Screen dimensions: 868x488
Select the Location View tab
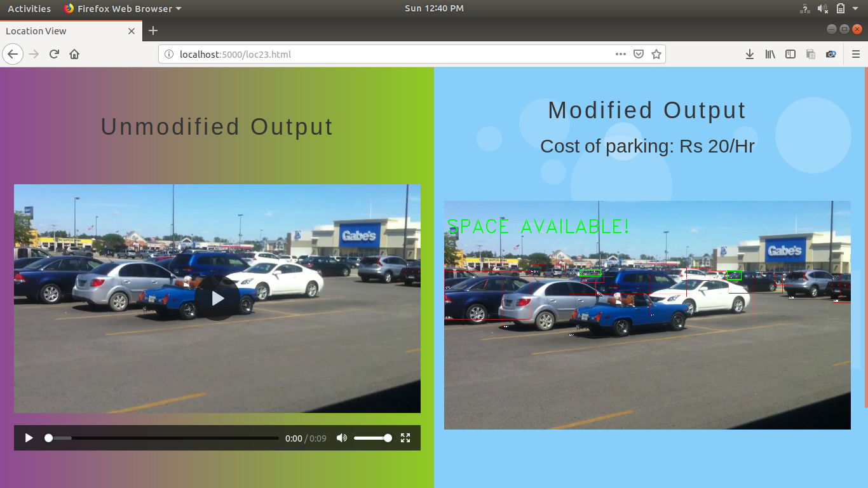(71, 30)
